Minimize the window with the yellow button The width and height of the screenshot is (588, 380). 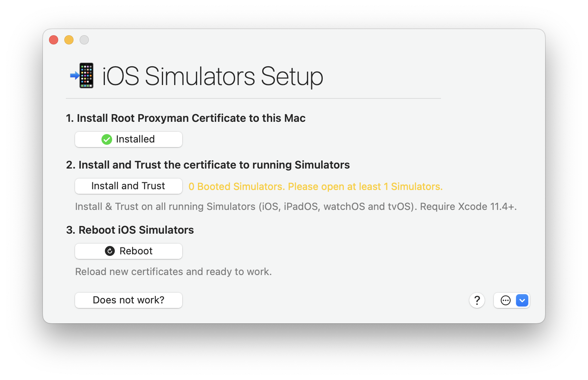69,40
